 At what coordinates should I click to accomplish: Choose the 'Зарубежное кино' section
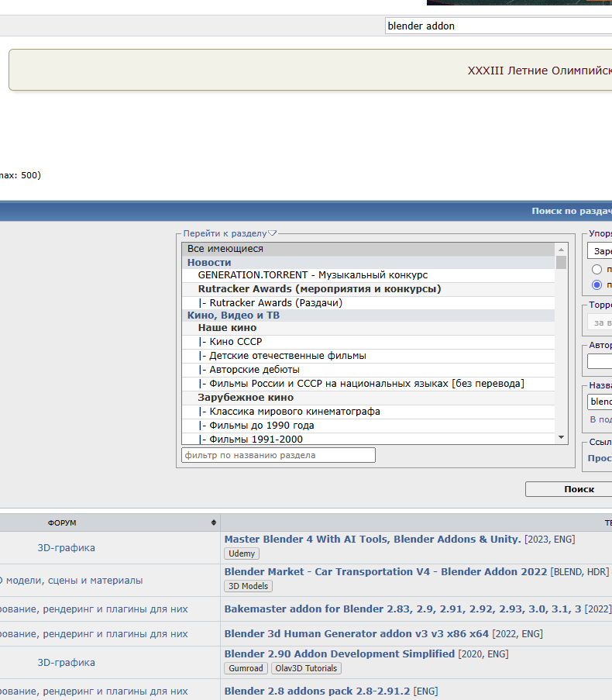tap(368, 398)
